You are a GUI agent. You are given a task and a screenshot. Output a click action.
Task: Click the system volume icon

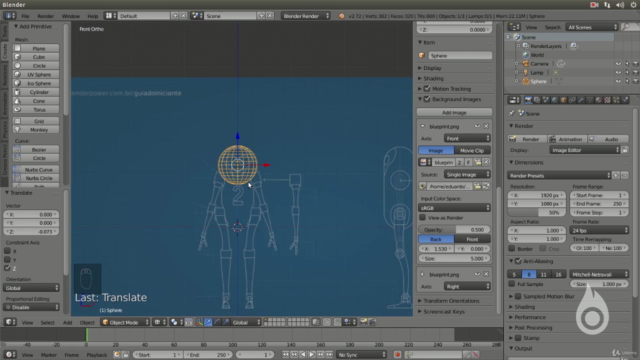coord(620,5)
